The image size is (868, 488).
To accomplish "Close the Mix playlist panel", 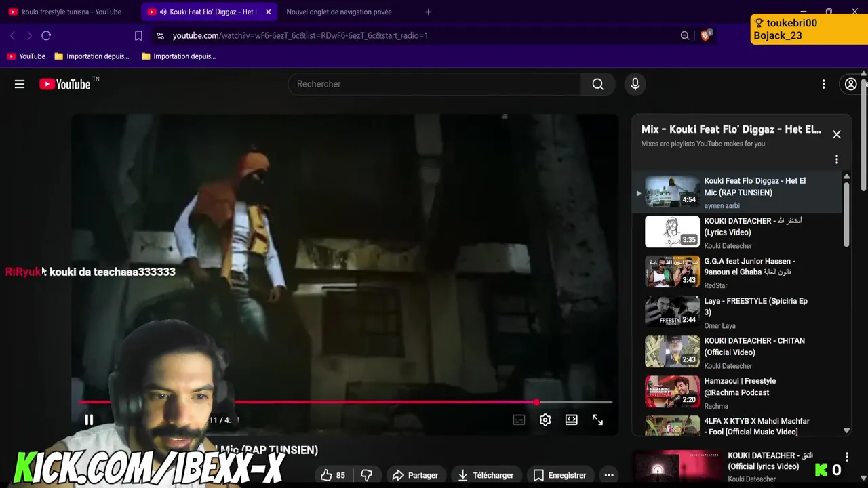I will [837, 134].
